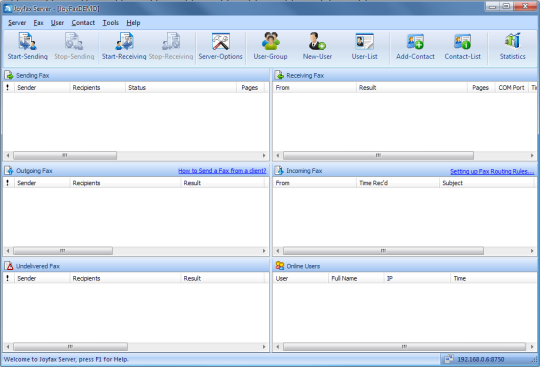Open 'Setting up Fax Routing Rules' link

(x=492, y=171)
